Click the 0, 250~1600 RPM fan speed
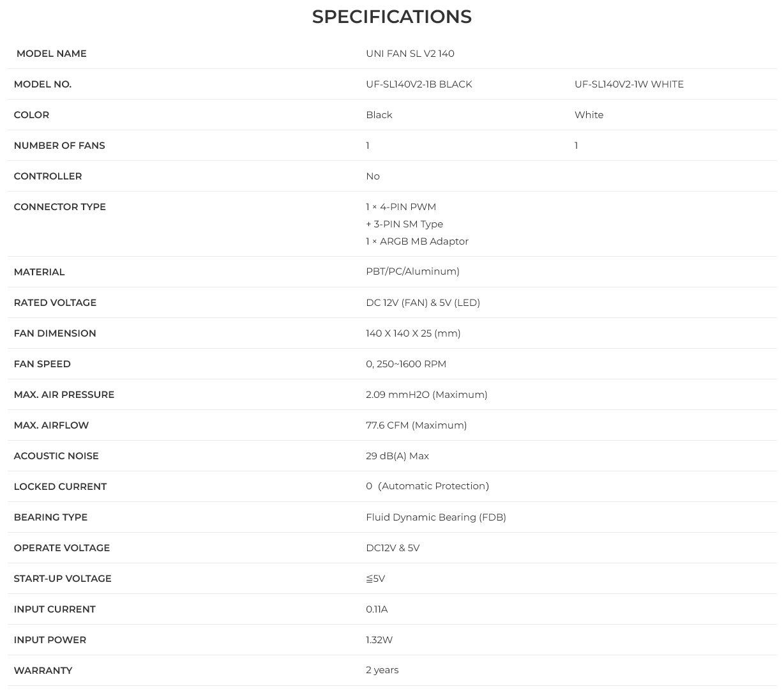The image size is (784, 693). coord(406,364)
